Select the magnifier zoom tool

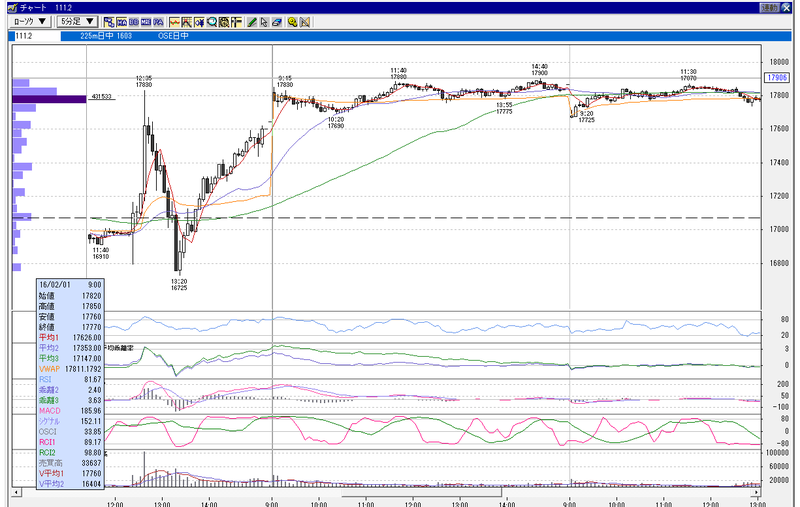click(x=211, y=22)
